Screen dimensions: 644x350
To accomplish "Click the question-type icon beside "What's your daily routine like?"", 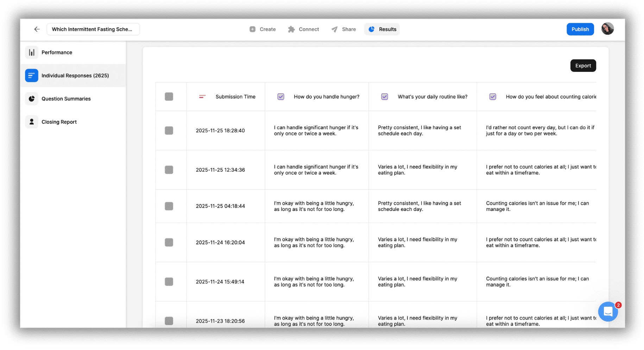I will [384, 96].
